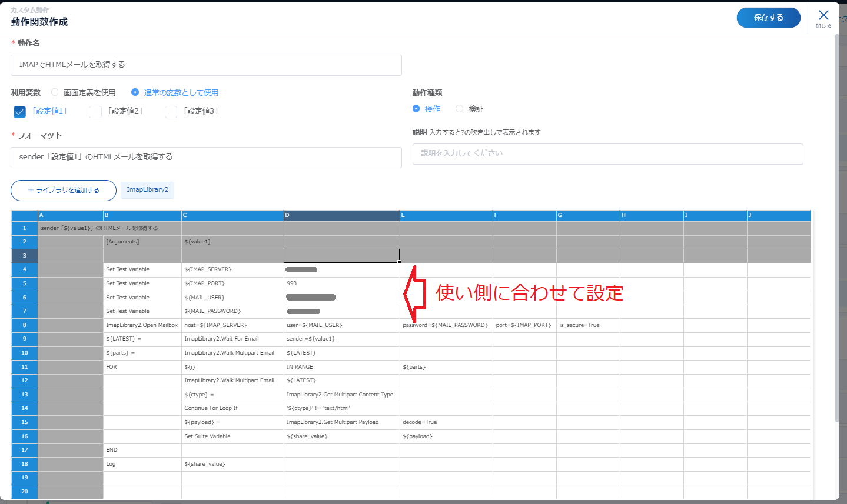Select column H header

[652, 215]
